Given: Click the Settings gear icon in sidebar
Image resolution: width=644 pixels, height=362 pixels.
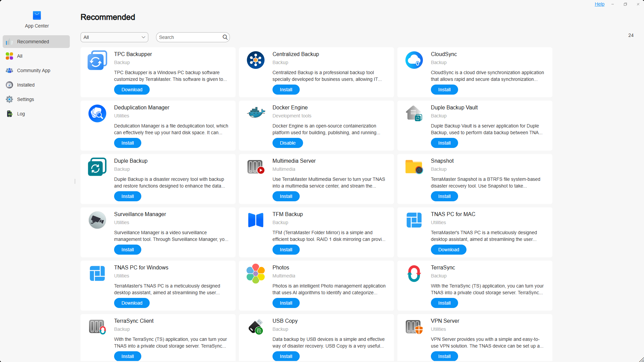Looking at the screenshot, I should coord(9,99).
